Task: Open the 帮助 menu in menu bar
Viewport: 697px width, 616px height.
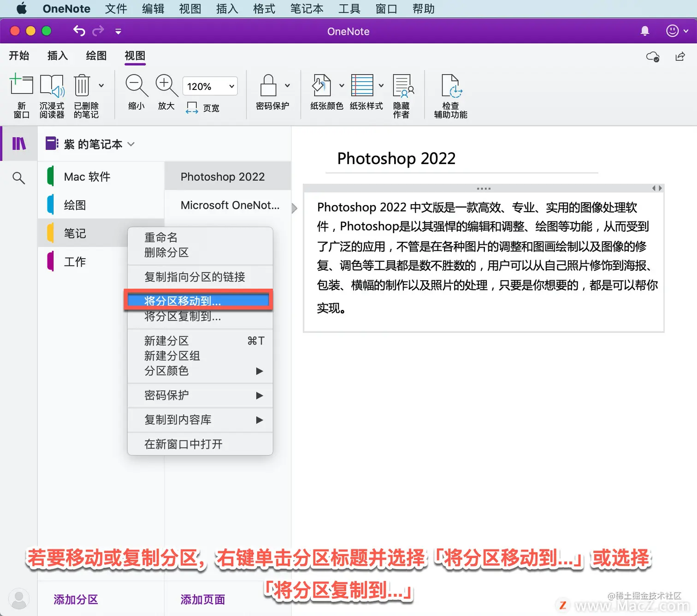Action: point(424,9)
